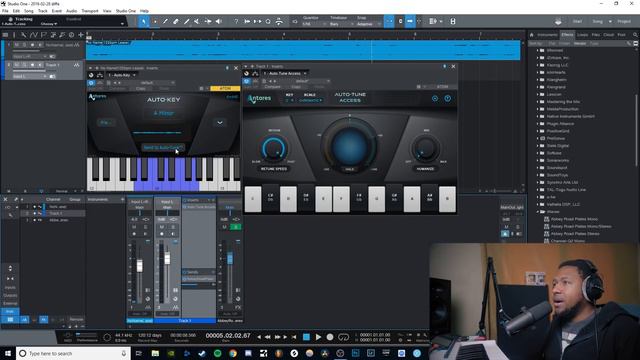The height and width of the screenshot is (360, 640).
Task: Open the Scale dropdown in Auto-Tune Access
Action: click(x=310, y=100)
